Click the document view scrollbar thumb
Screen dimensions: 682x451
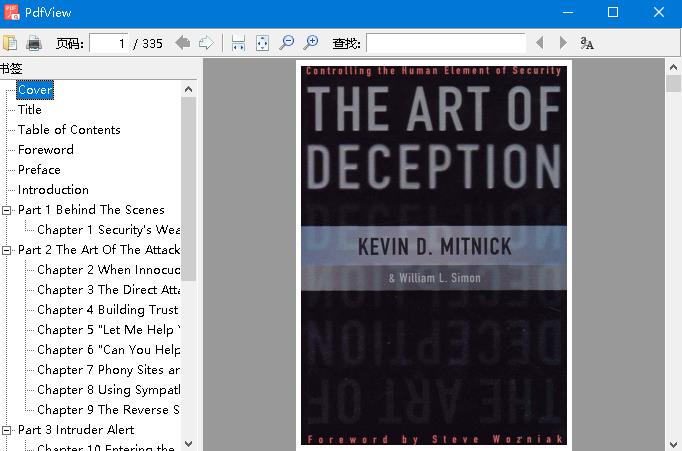(x=673, y=84)
